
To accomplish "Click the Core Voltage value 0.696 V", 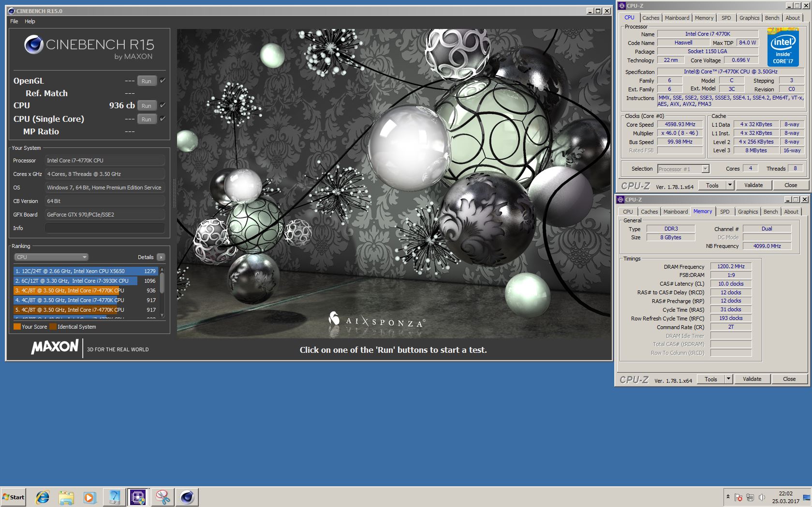I will click(741, 60).
